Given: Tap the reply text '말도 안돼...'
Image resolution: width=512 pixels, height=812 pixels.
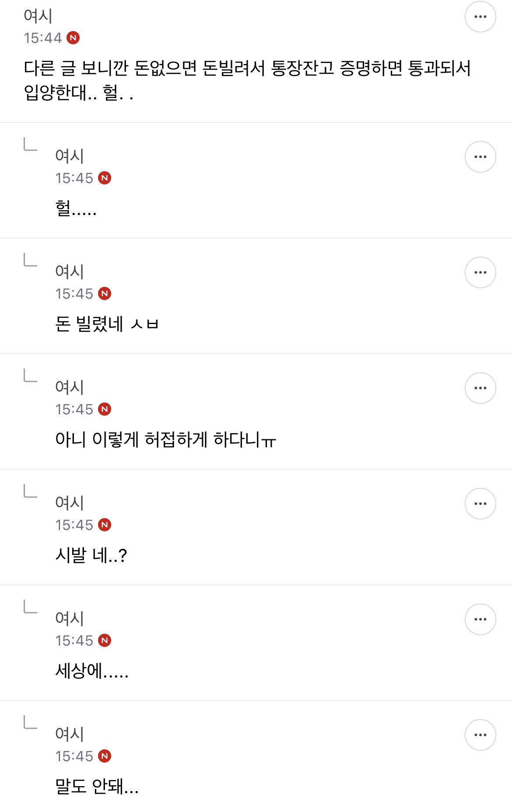Looking at the screenshot, I should 97,786.
